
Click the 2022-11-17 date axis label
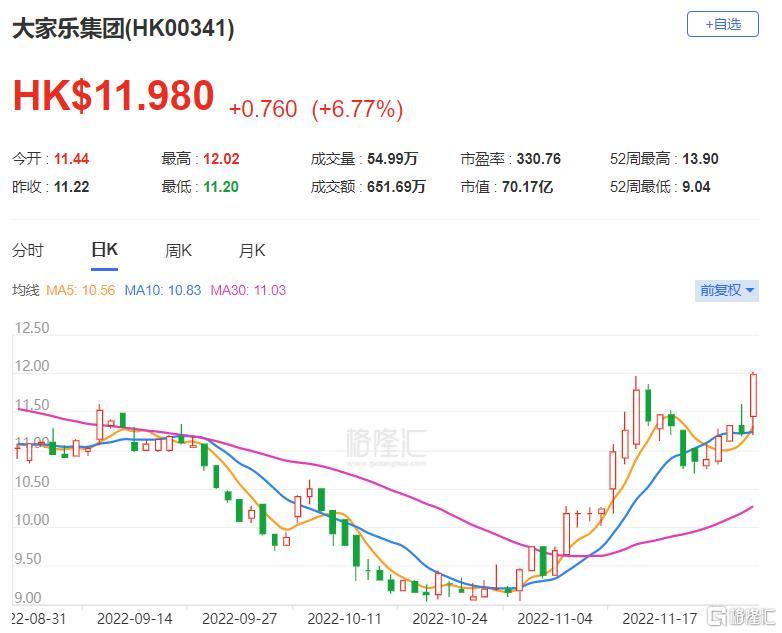[660, 619]
